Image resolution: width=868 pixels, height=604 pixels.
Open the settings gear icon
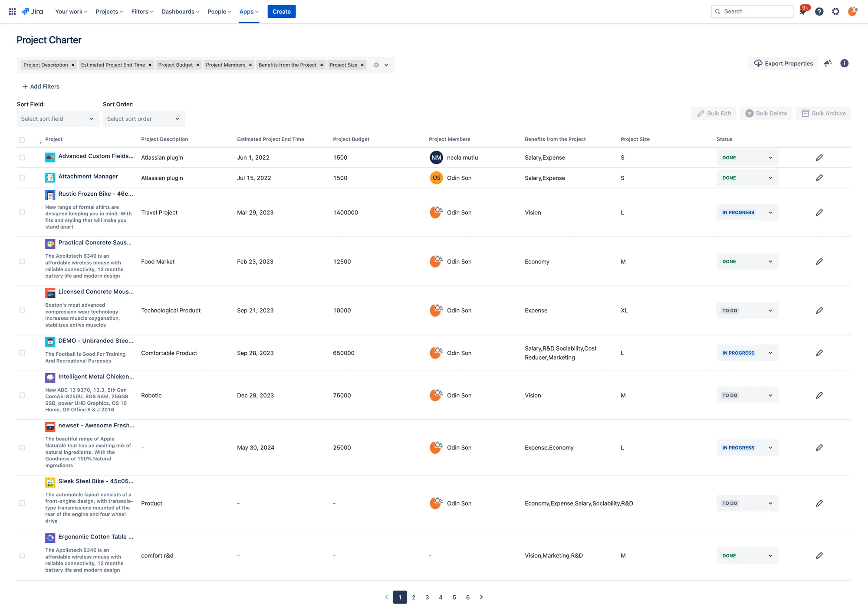pos(836,12)
